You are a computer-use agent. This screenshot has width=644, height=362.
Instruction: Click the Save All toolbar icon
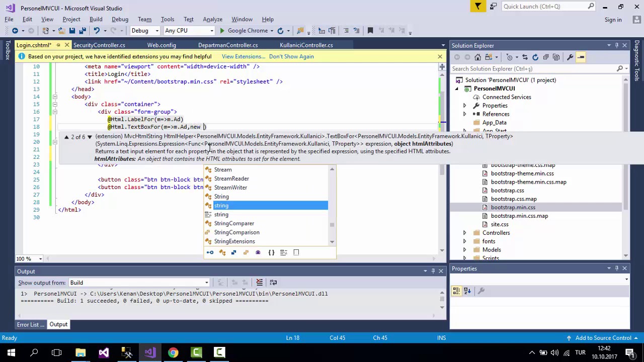pos(83,31)
